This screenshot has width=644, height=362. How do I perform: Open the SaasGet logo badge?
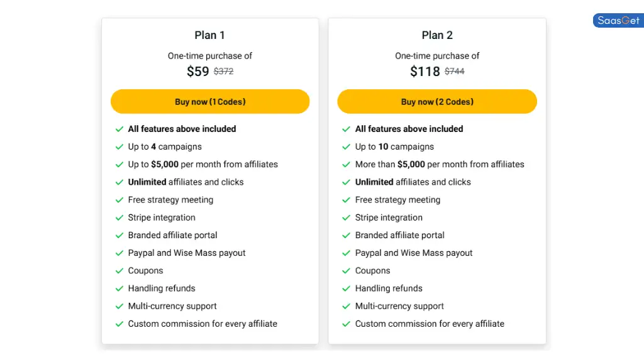click(x=619, y=21)
